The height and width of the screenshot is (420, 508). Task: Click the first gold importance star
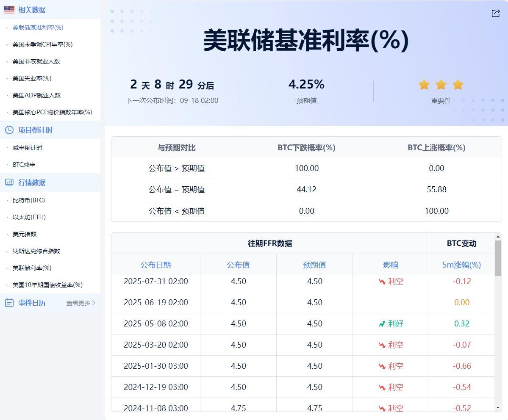(424, 85)
